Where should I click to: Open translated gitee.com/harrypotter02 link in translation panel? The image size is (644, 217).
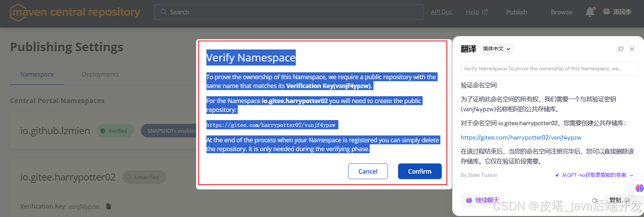coord(521,138)
